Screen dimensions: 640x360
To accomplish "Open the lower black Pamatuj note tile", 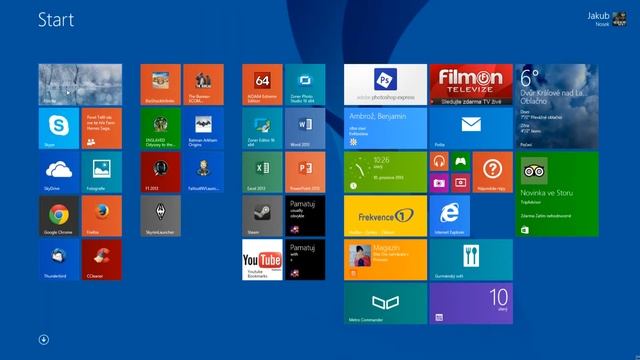I will click(x=305, y=260).
